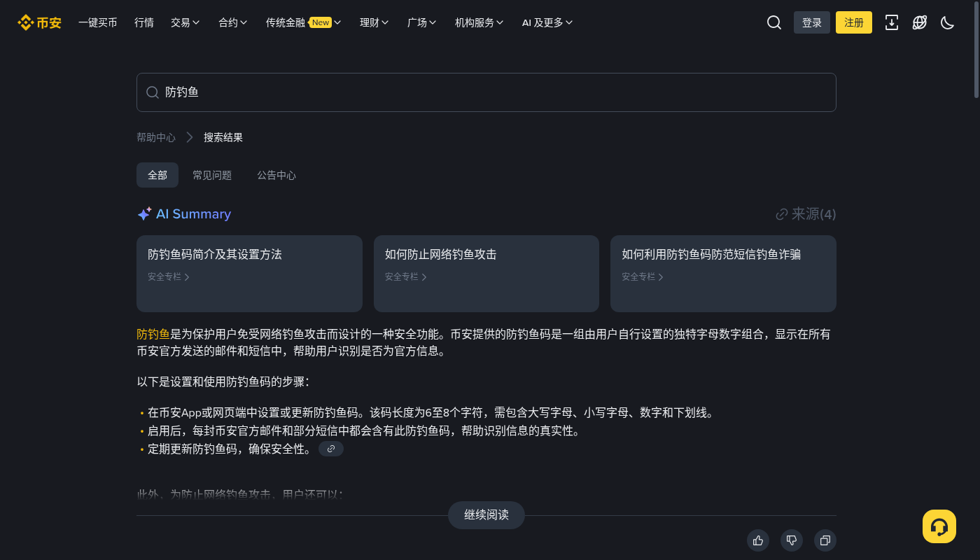This screenshot has height=560, width=980.
Task: Open 行情 in the navigation
Action: pyautogui.click(x=144, y=22)
